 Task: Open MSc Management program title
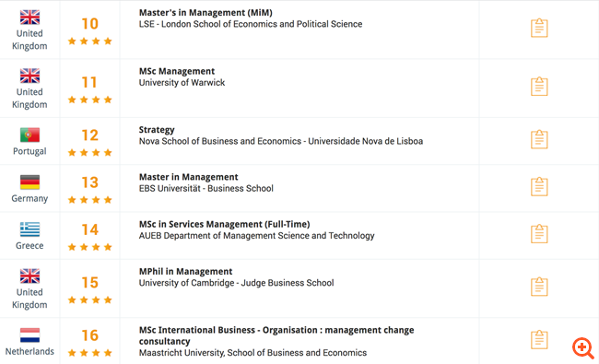[177, 72]
